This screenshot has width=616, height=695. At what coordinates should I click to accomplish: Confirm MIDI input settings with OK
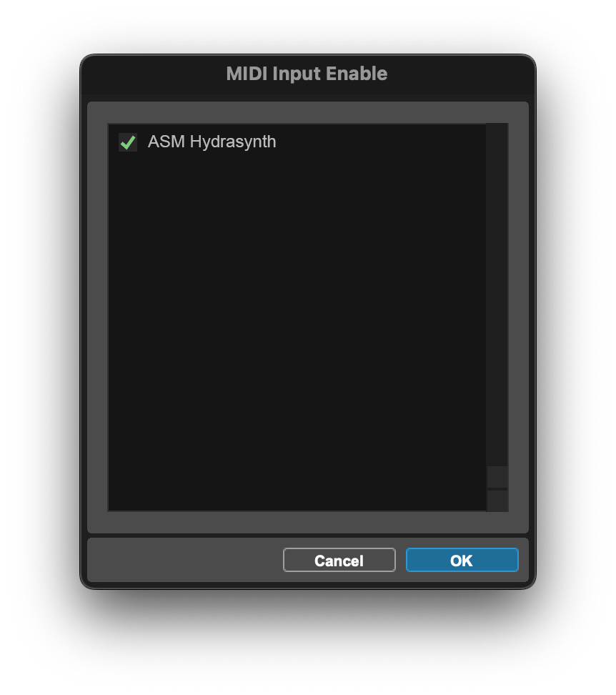[462, 561]
